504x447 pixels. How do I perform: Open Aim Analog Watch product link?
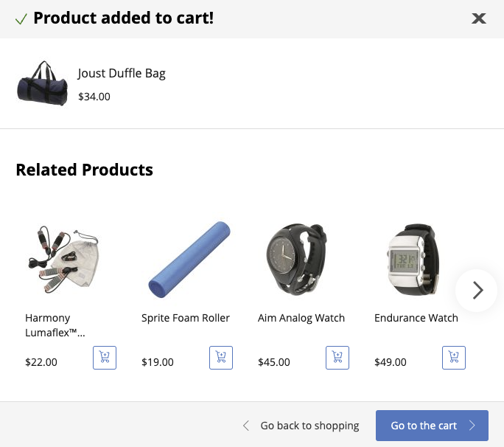301,318
